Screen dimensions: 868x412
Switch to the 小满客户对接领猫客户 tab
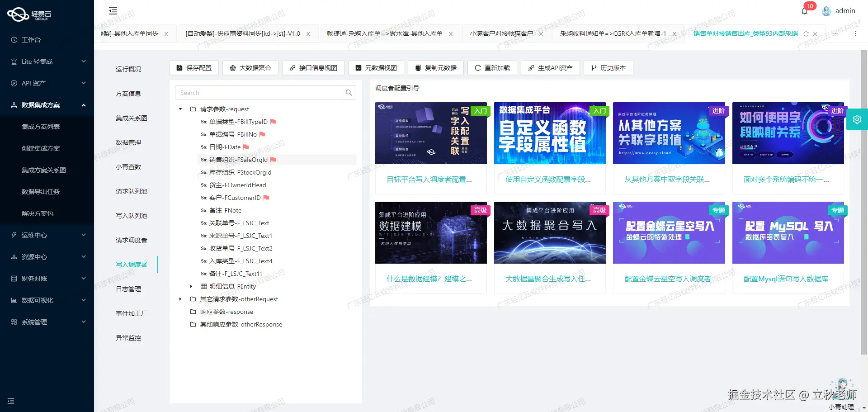click(503, 33)
